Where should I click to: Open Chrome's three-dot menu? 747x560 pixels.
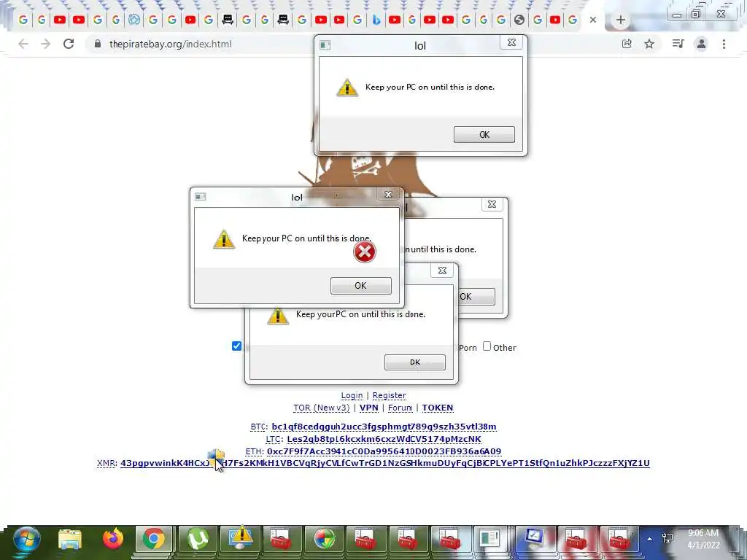pos(724,44)
